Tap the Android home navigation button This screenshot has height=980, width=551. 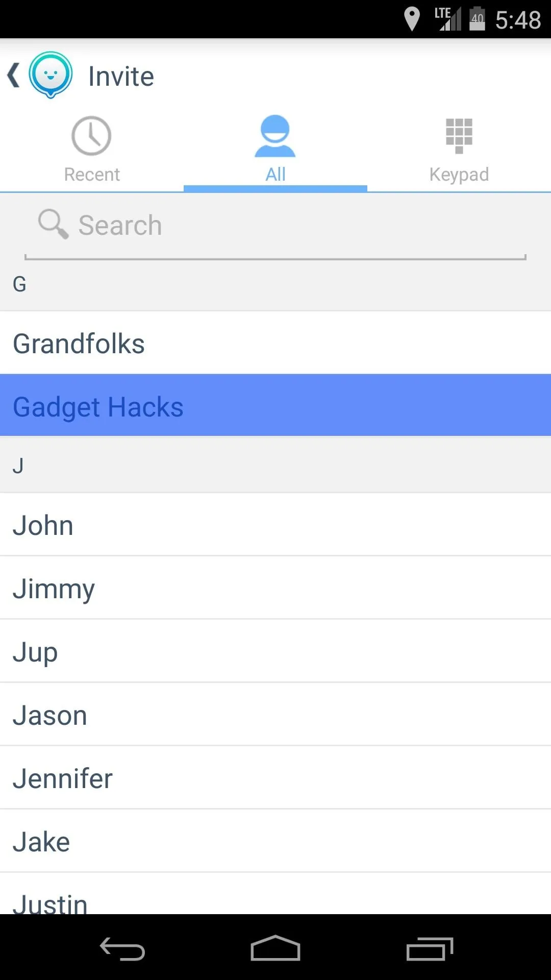(x=275, y=948)
